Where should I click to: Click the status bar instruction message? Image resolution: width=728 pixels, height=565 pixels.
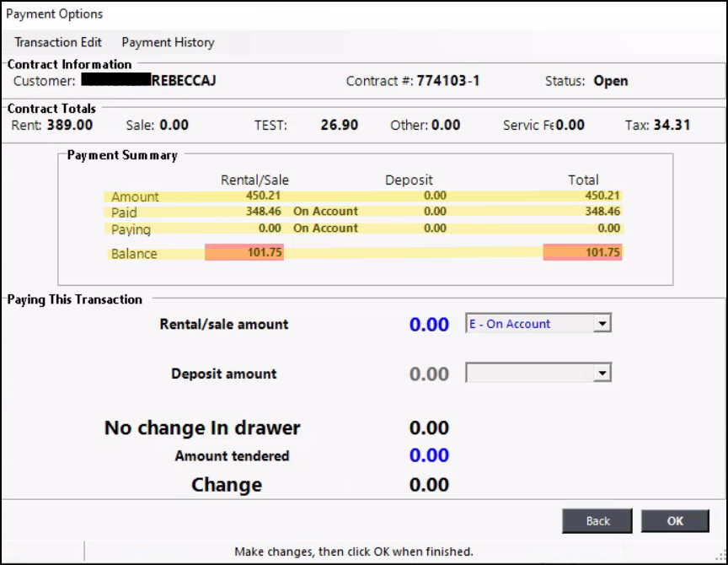[x=353, y=552]
